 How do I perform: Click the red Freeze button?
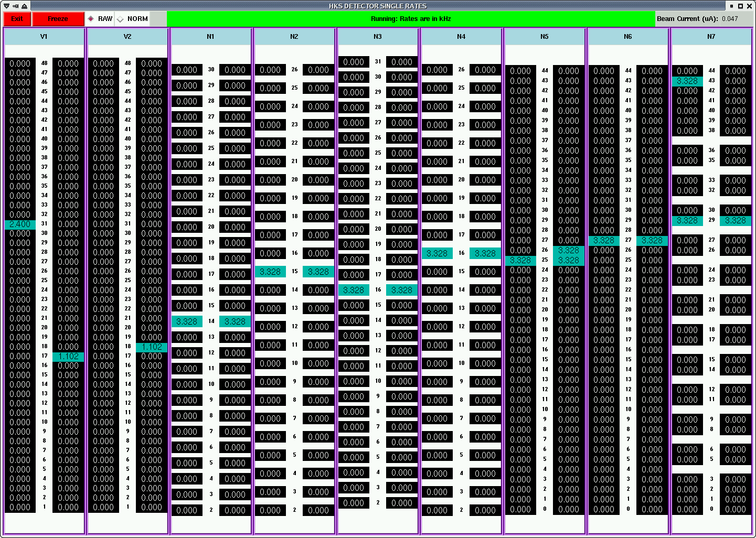(x=58, y=19)
